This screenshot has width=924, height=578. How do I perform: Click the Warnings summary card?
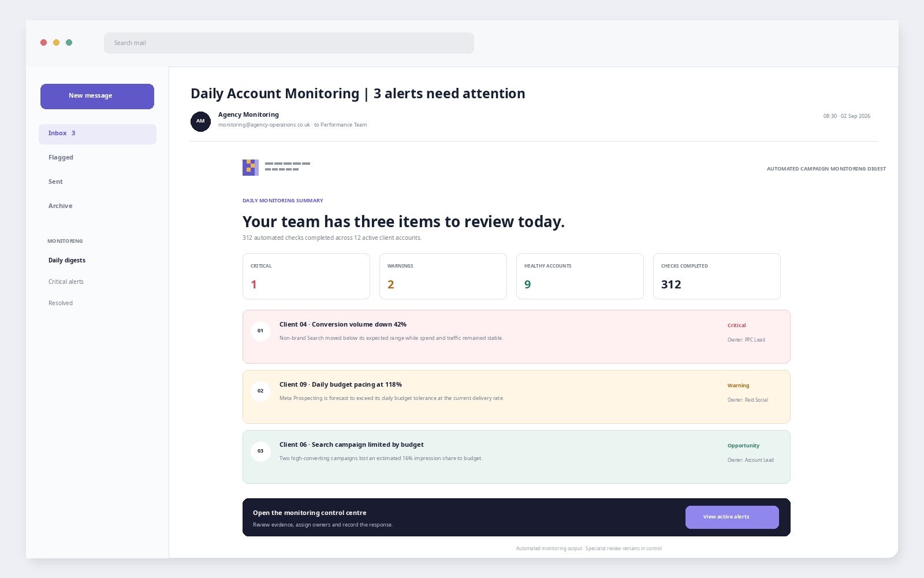[x=443, y=276]
